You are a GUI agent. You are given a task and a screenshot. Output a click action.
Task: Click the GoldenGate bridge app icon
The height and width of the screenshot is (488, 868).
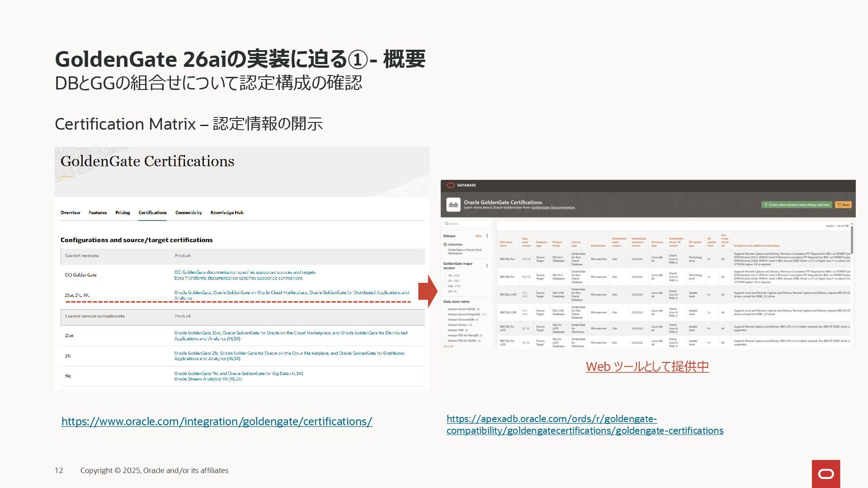click(x=453, y=205)
